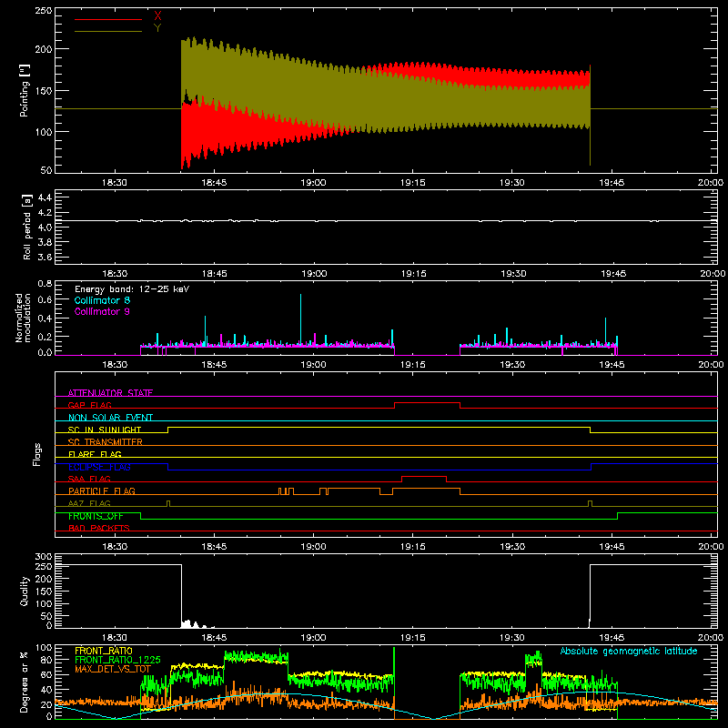The width and height of the screenshot is (728, 728).
Task: Click the tallest cyan Collimator 8 spike near 19:00
Action: pos(301,319)
